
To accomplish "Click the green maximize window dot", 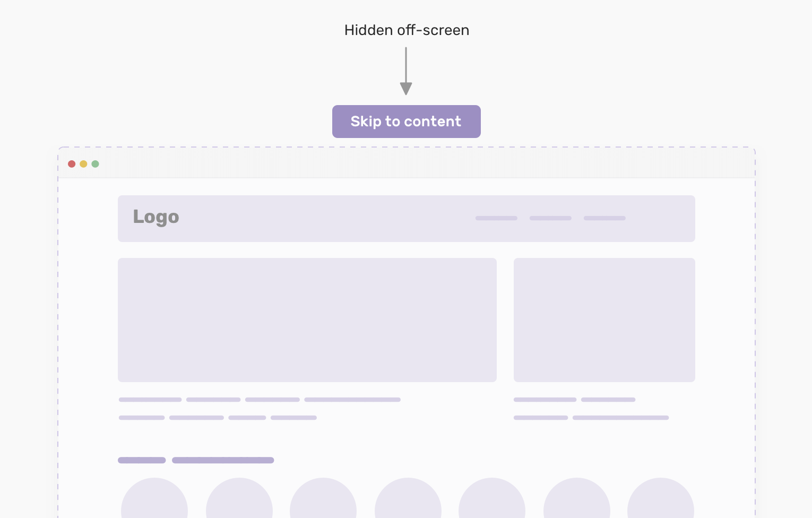I will point(95,164).
